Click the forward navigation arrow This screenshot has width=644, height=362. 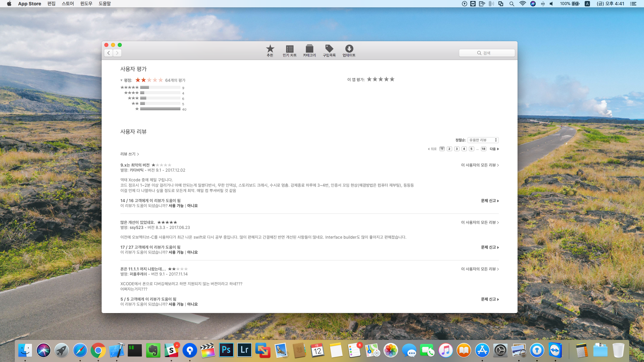click(x=117, y=53)
